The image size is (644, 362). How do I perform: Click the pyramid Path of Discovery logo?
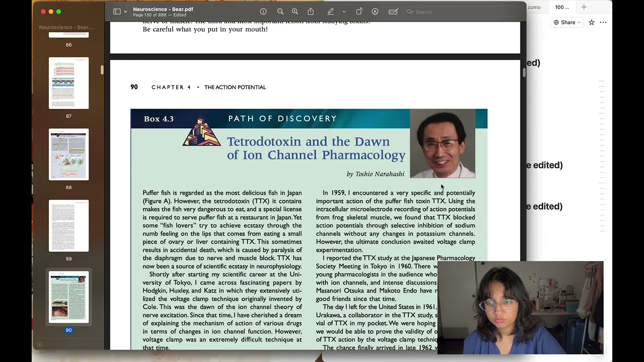[201, 132]
